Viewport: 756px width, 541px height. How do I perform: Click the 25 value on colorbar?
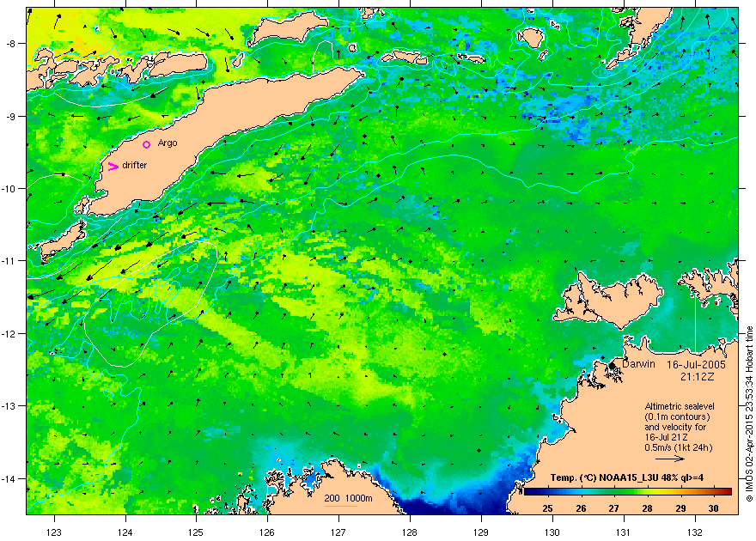[547, 508]
